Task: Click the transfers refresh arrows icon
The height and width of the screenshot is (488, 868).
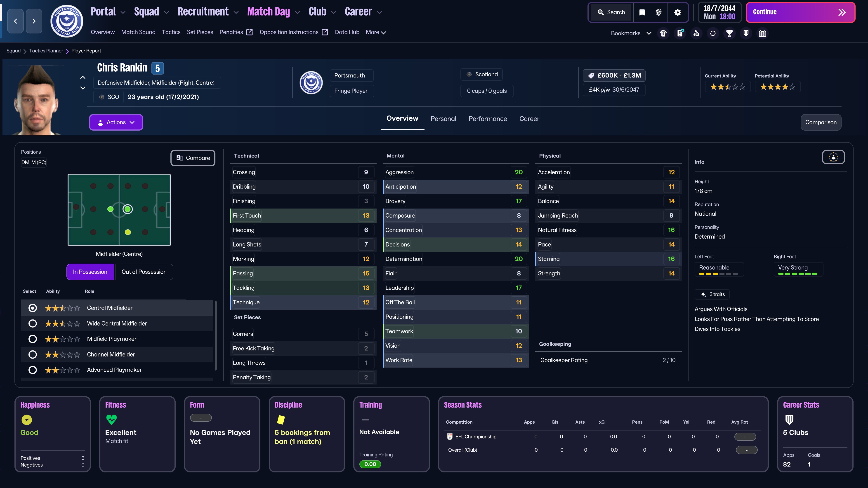Action: [x=713, y=33]
